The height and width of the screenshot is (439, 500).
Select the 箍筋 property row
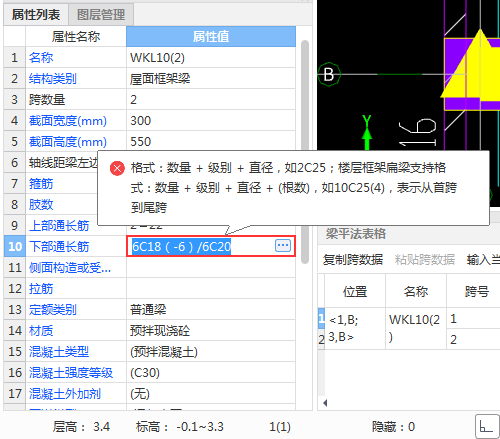41,184
